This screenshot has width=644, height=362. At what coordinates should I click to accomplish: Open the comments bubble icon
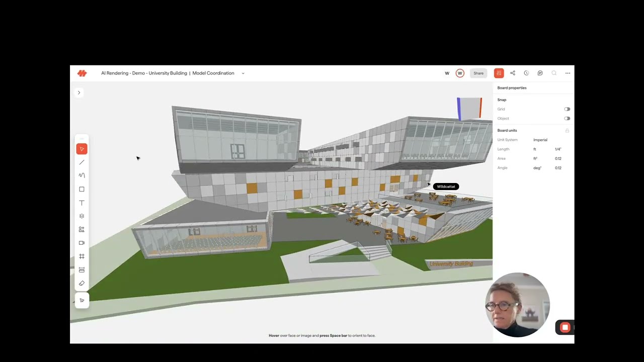coord(540,73)
